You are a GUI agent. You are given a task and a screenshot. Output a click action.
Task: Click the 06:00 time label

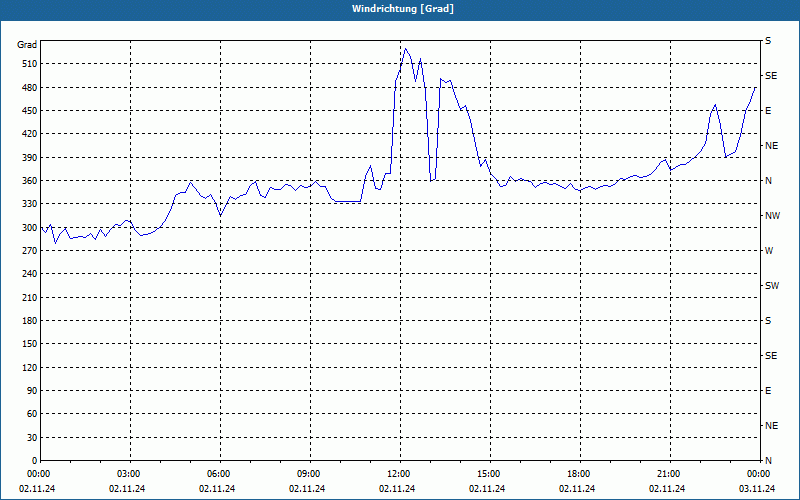[x=218, y=474]
